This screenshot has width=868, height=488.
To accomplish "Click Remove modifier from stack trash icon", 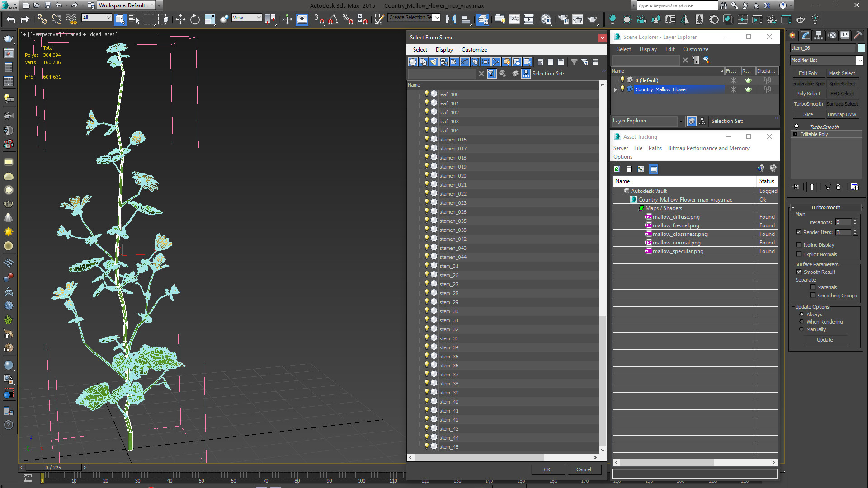I will point(838,187).
